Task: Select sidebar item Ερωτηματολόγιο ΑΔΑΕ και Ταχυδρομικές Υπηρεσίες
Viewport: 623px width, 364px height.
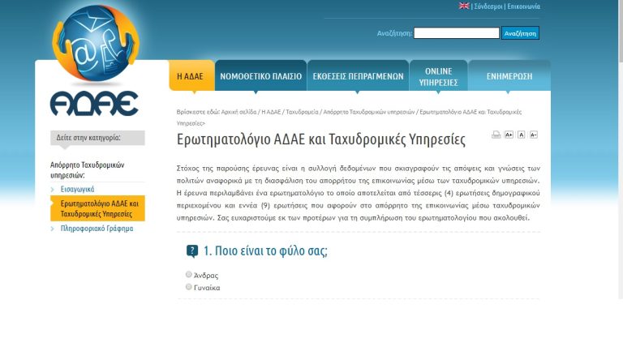Action: click(97, 208)
